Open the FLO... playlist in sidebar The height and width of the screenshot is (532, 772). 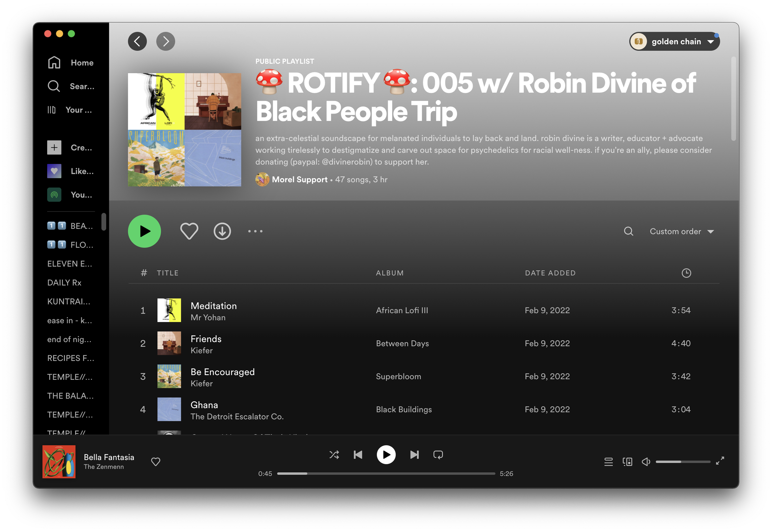point(70,245)
